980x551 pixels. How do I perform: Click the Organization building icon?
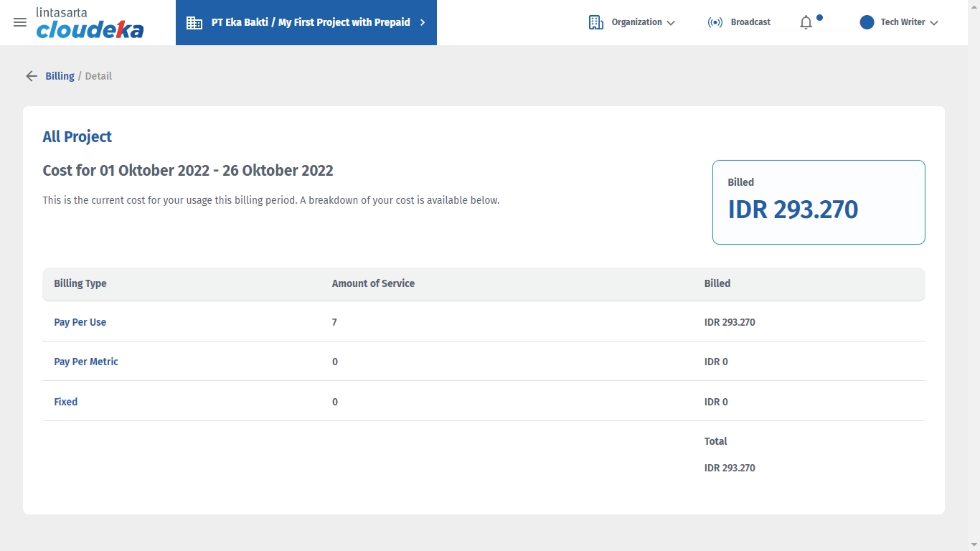[x=595, y=22]
